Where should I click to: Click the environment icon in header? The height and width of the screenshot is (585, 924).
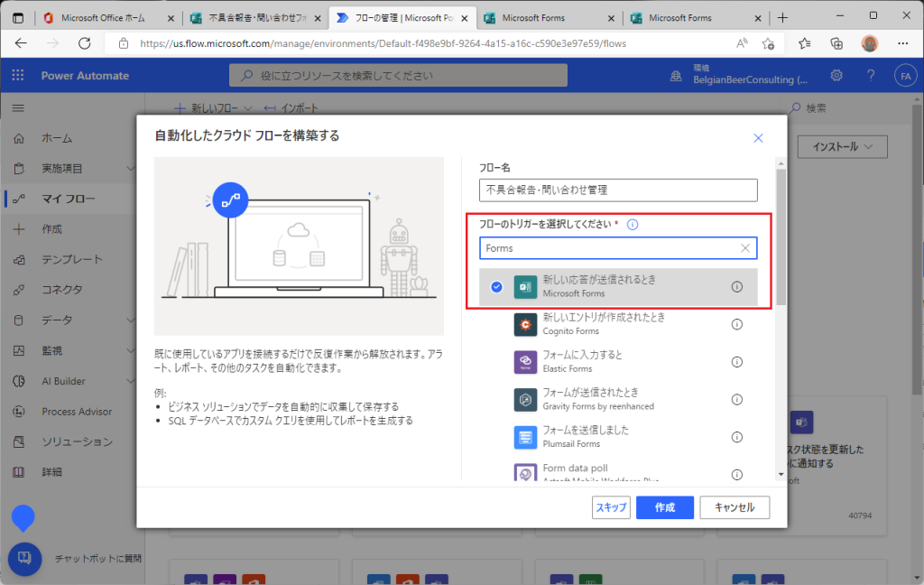click(676, 76)
